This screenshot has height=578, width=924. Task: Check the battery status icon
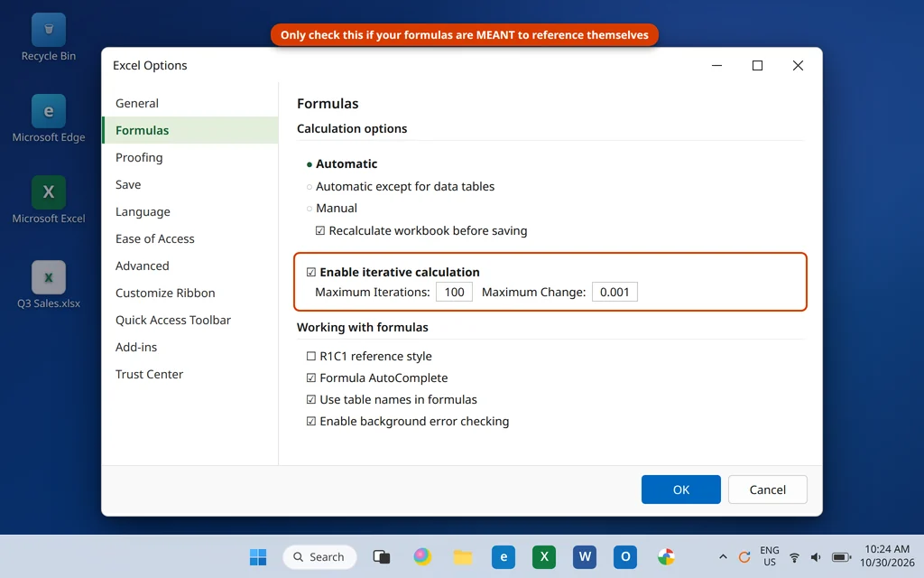(842, 556)
